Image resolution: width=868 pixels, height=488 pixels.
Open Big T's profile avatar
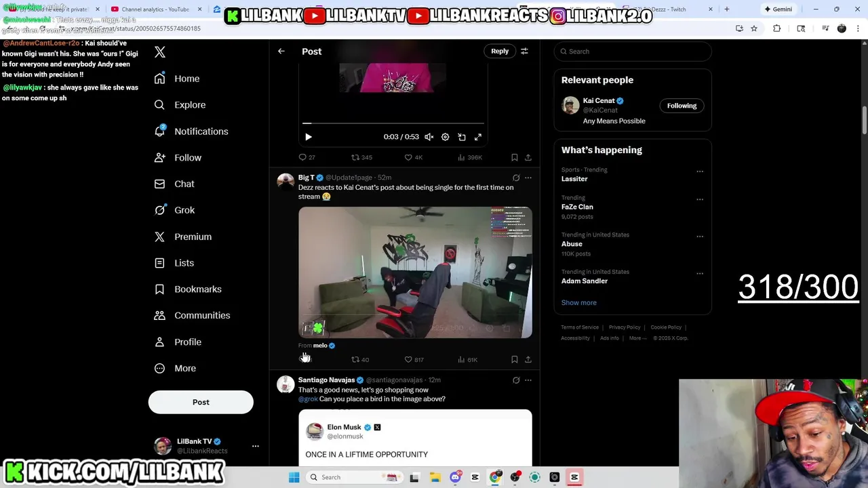285,182
